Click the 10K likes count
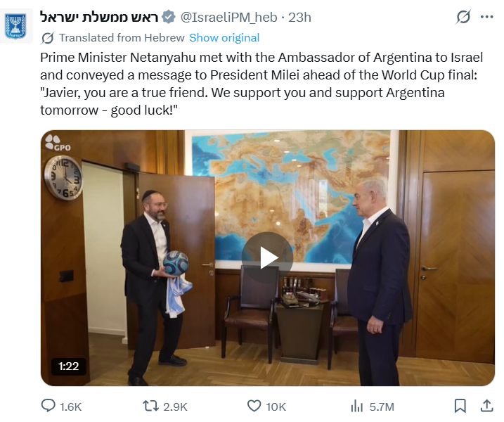Image resolution: width=504 pixels, height=422 pixels. (x=276, y=407)
